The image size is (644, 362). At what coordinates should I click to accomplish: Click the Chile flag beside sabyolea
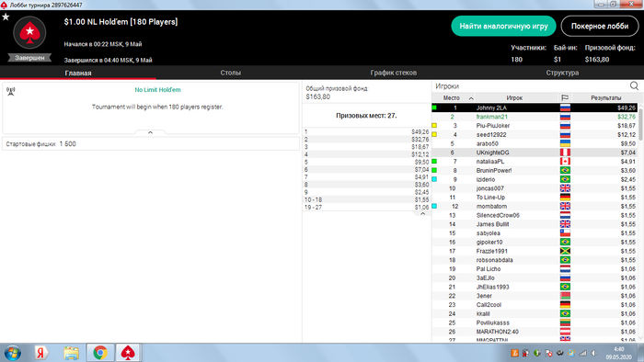pos(565,232)
